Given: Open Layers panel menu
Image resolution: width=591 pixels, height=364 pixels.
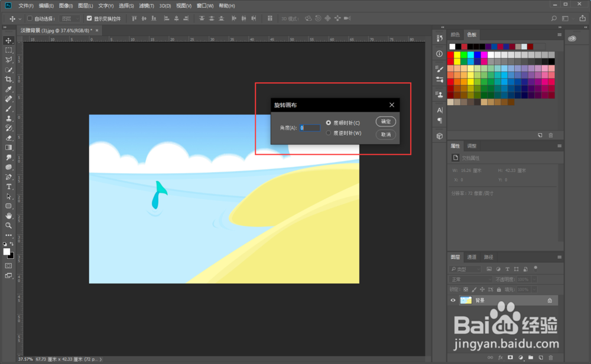Looking at the screenshot, I should (559, 257).
